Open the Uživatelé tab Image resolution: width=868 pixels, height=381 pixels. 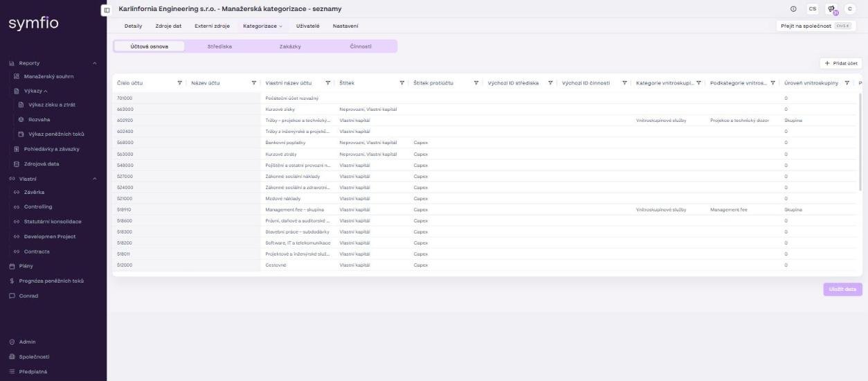pos(308,26)
